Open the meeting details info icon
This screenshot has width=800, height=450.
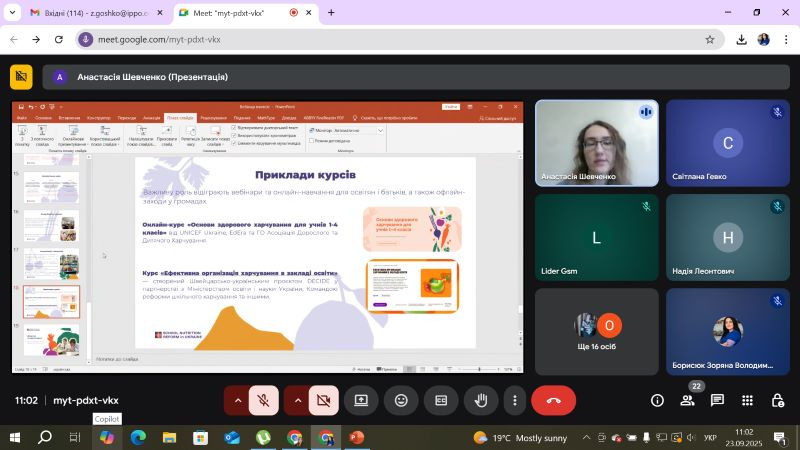[657, 400]
